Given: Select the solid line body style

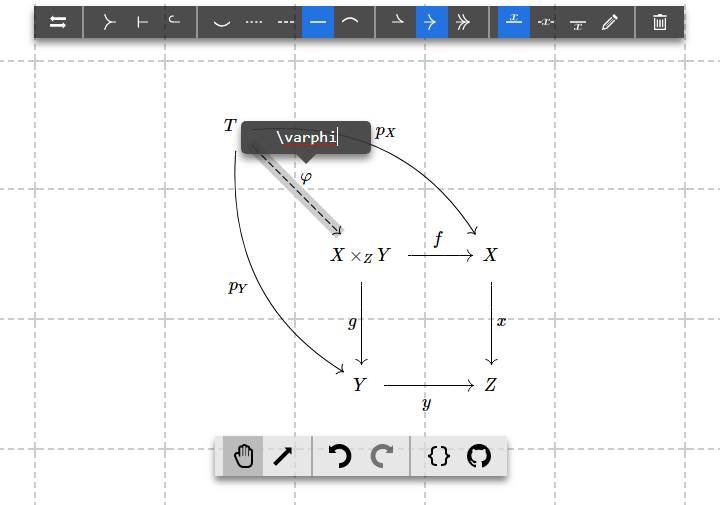Looking at the screenshot, I should click(318, 22).
